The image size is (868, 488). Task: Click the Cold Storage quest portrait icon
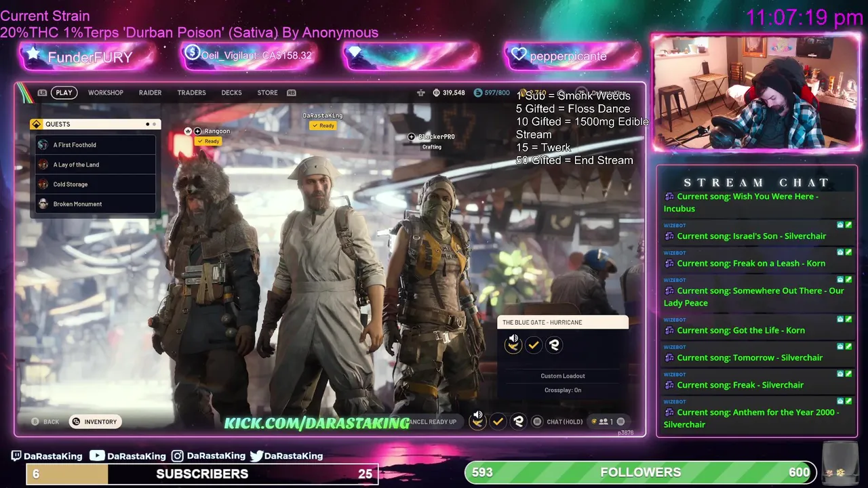[x=43, y=184]
